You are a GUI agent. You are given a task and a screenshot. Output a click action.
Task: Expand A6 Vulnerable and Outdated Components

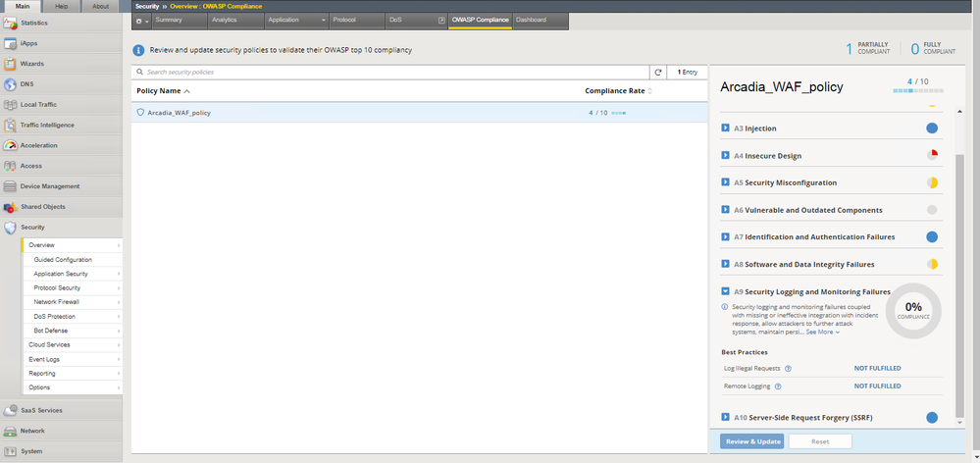(726, 210)
